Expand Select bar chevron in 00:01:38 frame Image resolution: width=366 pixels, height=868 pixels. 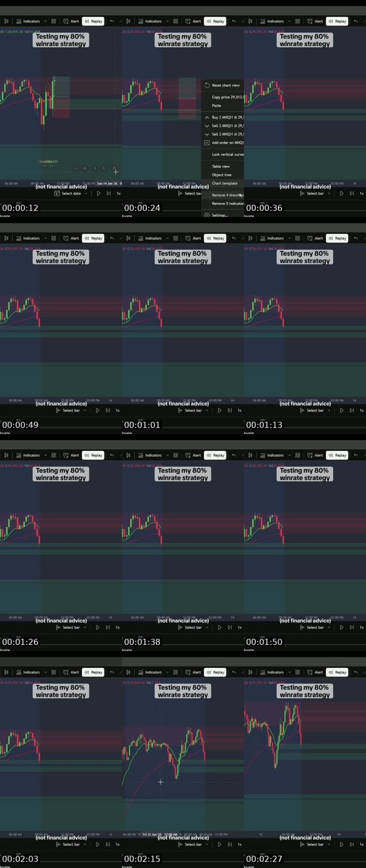pos(206,628)
